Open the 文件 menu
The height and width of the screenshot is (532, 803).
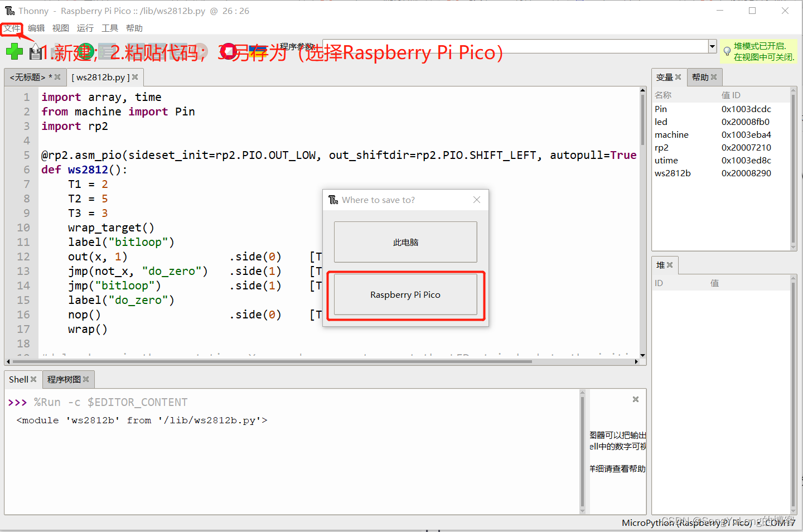(12, 28)
